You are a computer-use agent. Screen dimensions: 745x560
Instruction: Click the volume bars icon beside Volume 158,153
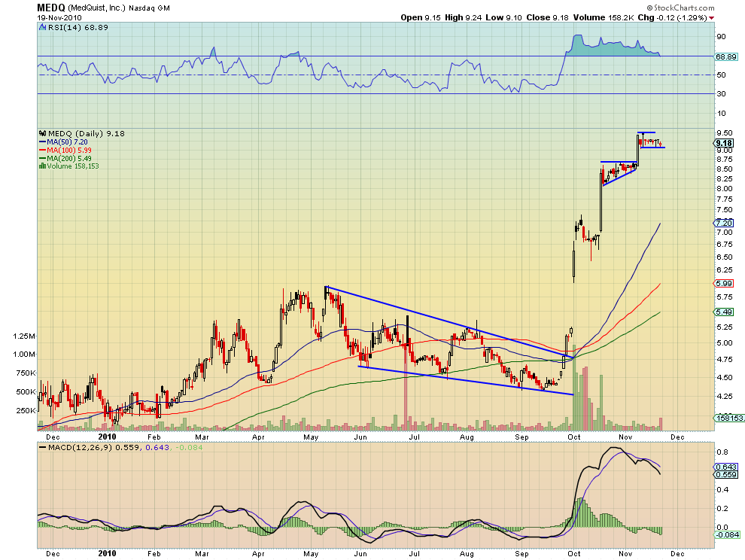[42, 166]
